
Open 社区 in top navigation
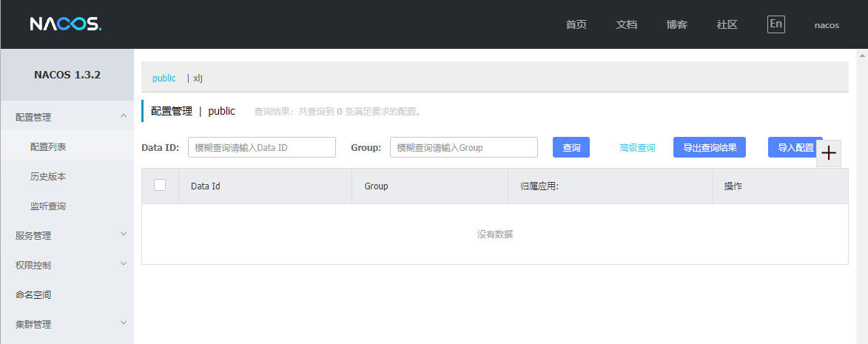[727, 25]
